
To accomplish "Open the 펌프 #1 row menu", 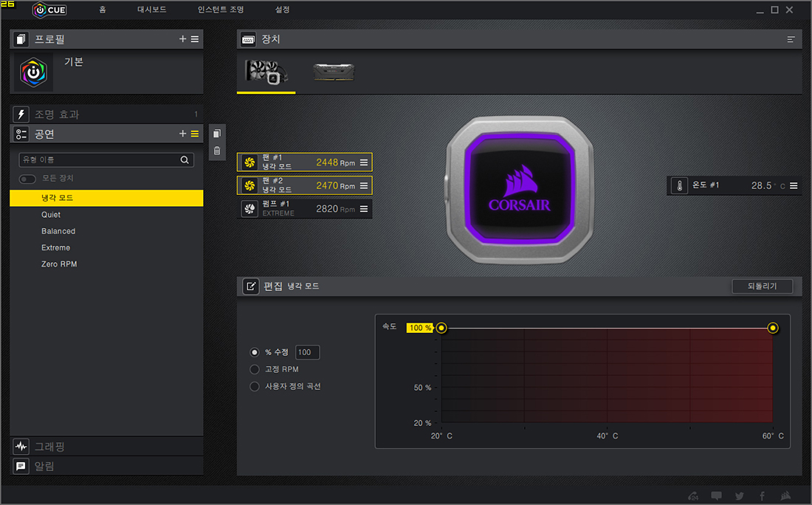I will click(364, 209).
